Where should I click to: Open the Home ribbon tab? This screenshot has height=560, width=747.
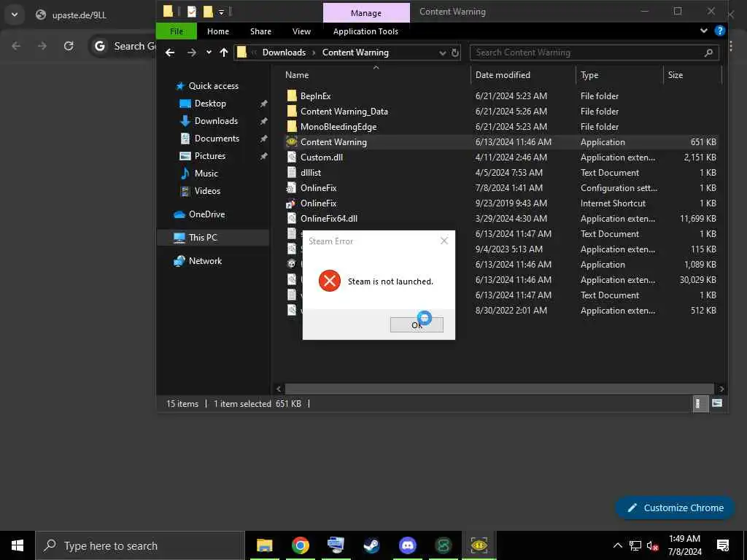click(x=218, y=31)
